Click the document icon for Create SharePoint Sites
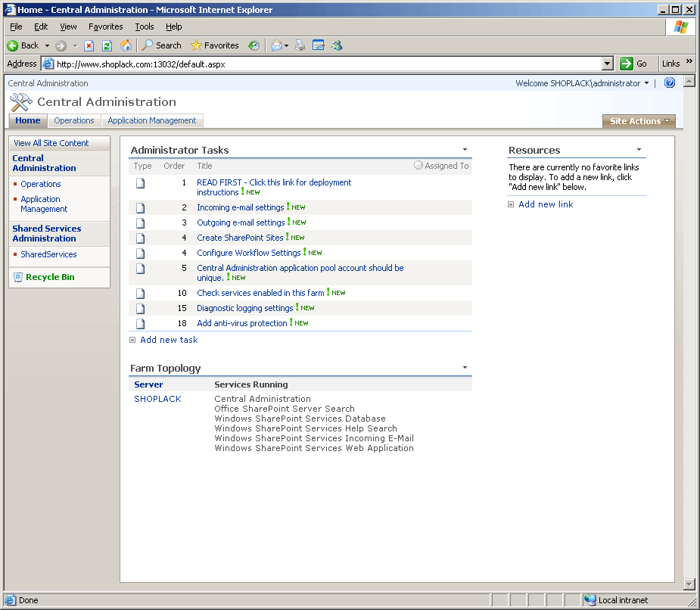This screenshot has height=610, width=700. pyautogui.click(x=141, y=238)
